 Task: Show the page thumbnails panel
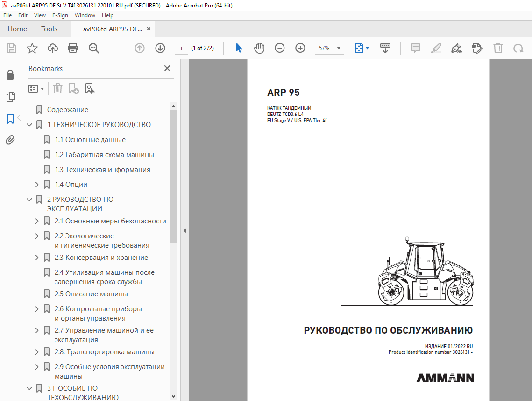click(11, 97)
